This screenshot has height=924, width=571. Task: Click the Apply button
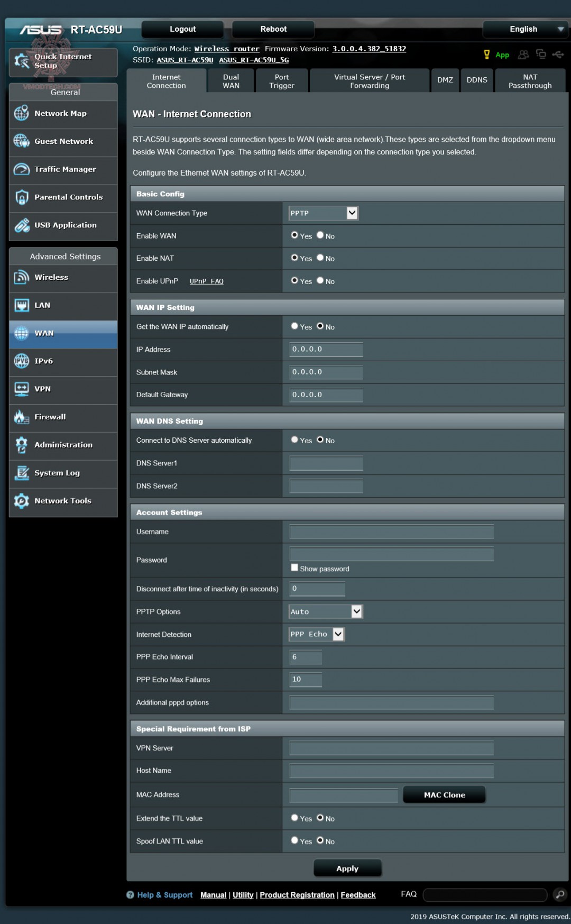347,868
